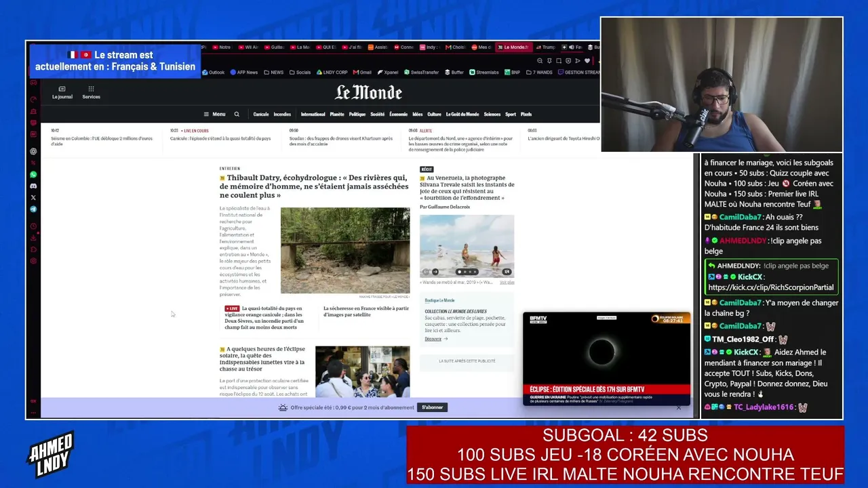
Task: Click the BFMTV eclipse video overlay
Action: pyautogui.click(x=606, y=359)
